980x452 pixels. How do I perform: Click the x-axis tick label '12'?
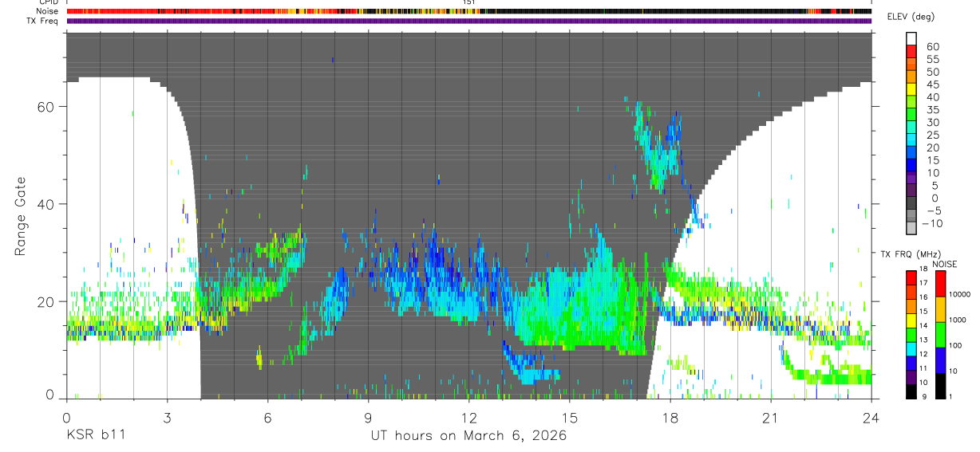[x=469, y=418]
